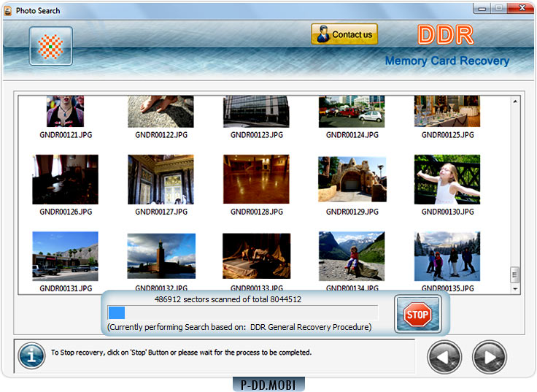Click the file name GNDR00130.JPG
This screenshot has width=537, height=392.
click(448, 212)
